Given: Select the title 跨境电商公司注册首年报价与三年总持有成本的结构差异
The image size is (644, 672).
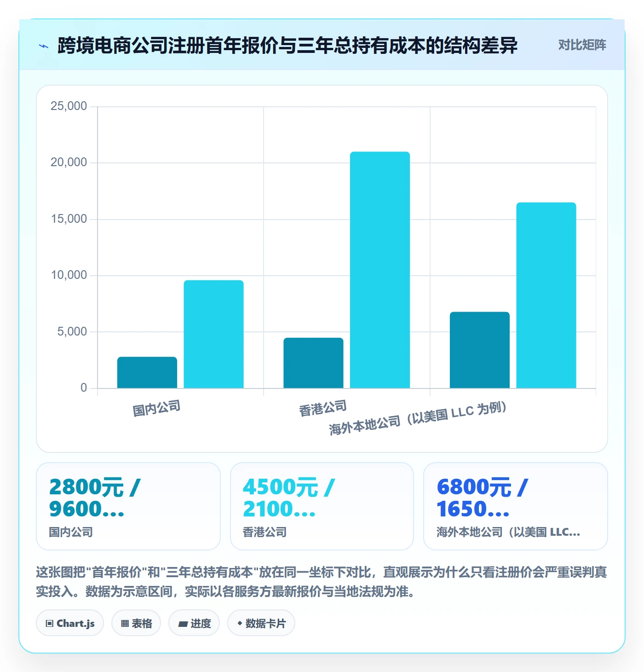Looking at the screenshot, I should click(287, 46).
